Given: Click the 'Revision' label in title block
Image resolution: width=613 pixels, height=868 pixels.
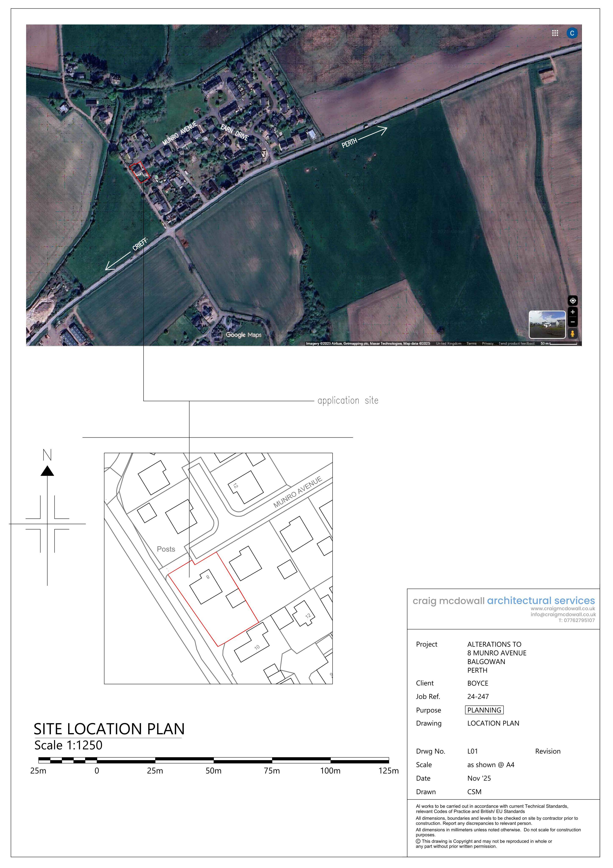Looking at the screenshot, I should (x=548, y=751).
